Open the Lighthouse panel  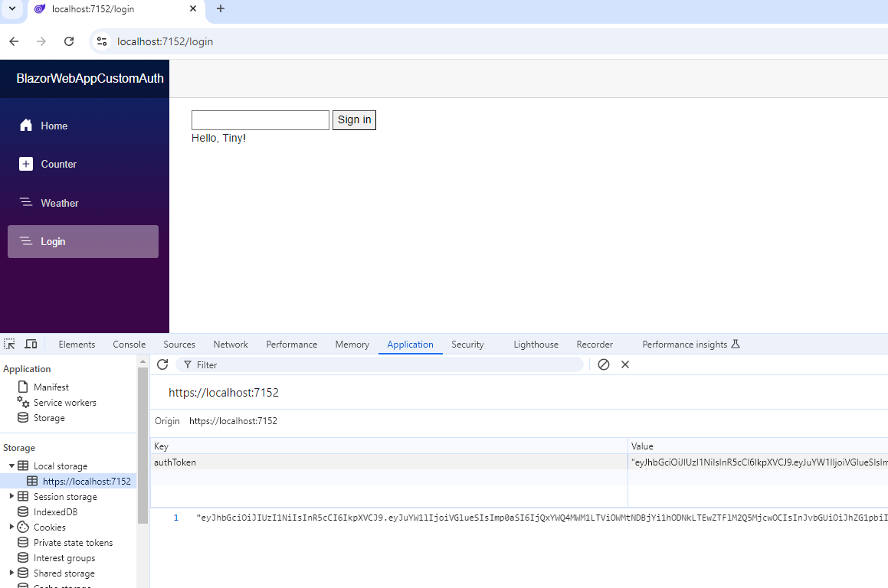(536, 344)
